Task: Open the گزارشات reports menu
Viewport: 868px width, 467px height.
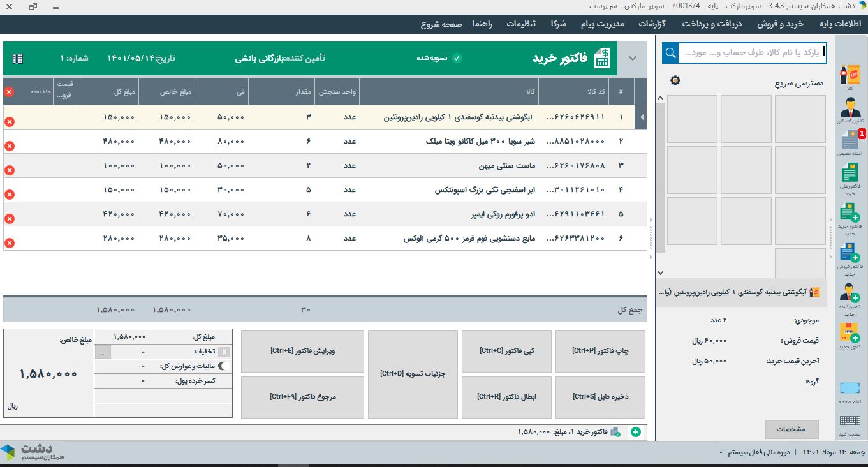Action: point(652,24)
